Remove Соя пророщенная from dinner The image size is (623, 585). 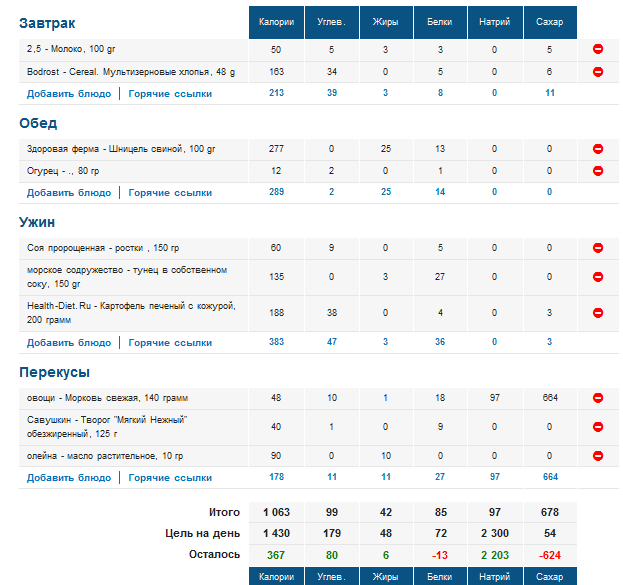[x=598, y=248]
